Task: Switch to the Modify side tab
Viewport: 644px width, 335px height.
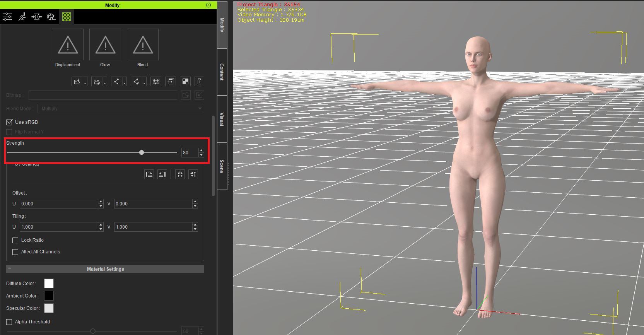Action: click(x=222, y=25)
